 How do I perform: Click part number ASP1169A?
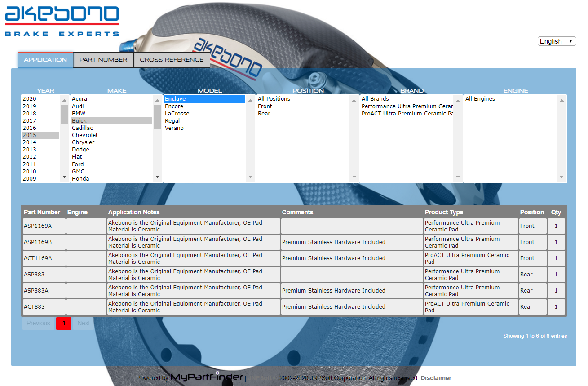[38, 226]
